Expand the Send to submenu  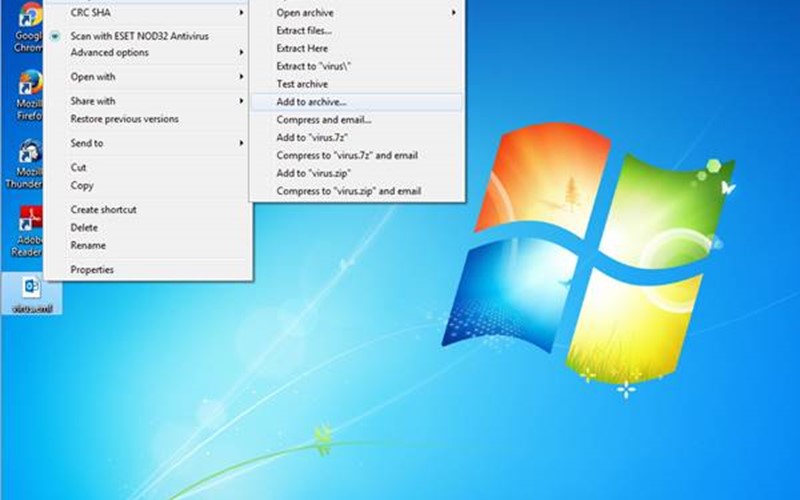point(148,143)
